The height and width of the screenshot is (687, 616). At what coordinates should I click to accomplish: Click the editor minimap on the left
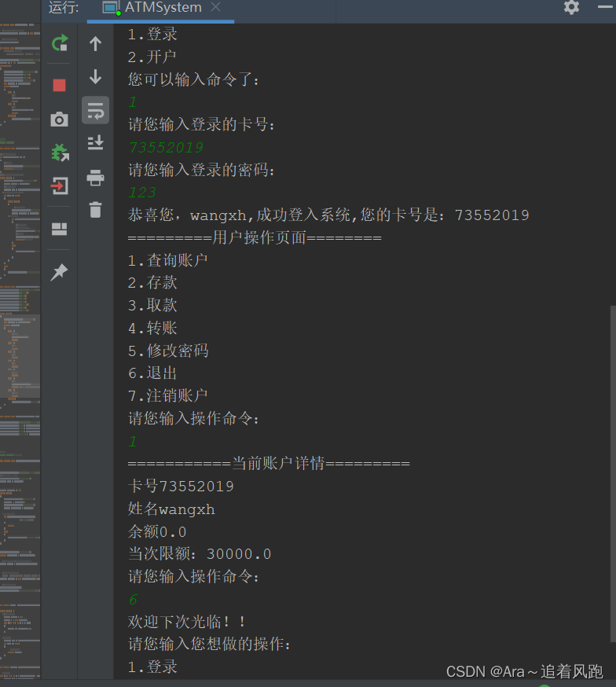(x=20, y=351)
